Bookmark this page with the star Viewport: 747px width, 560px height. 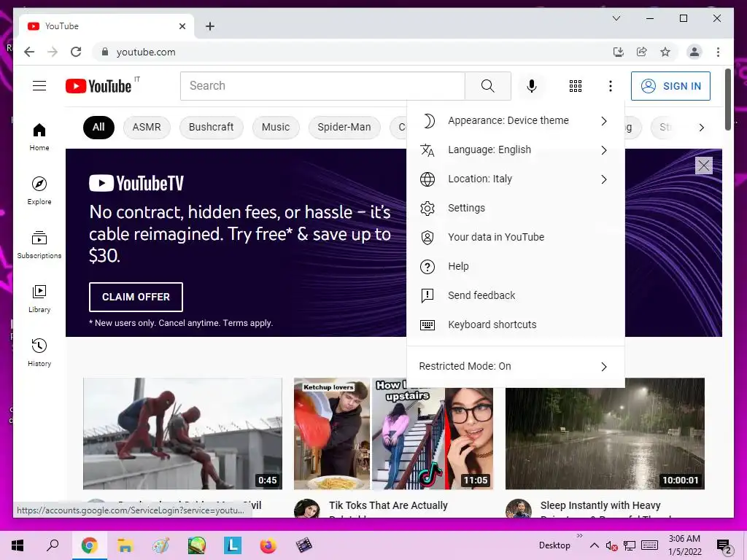665,52
